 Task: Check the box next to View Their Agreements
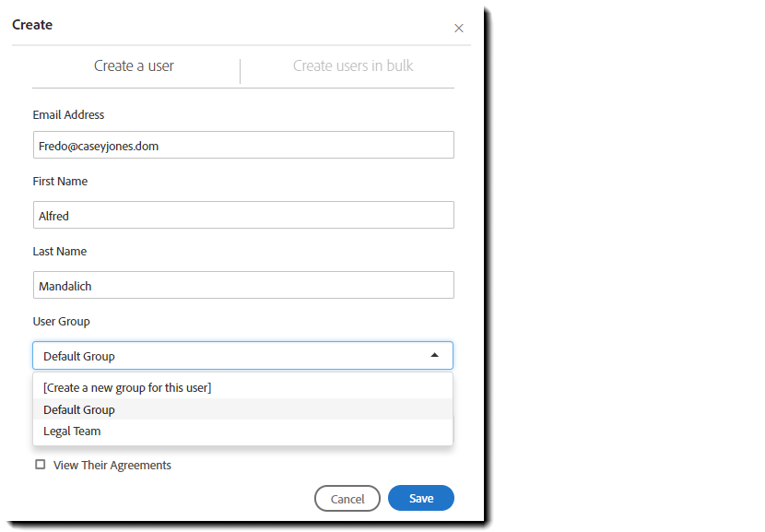tap(41, 464)
